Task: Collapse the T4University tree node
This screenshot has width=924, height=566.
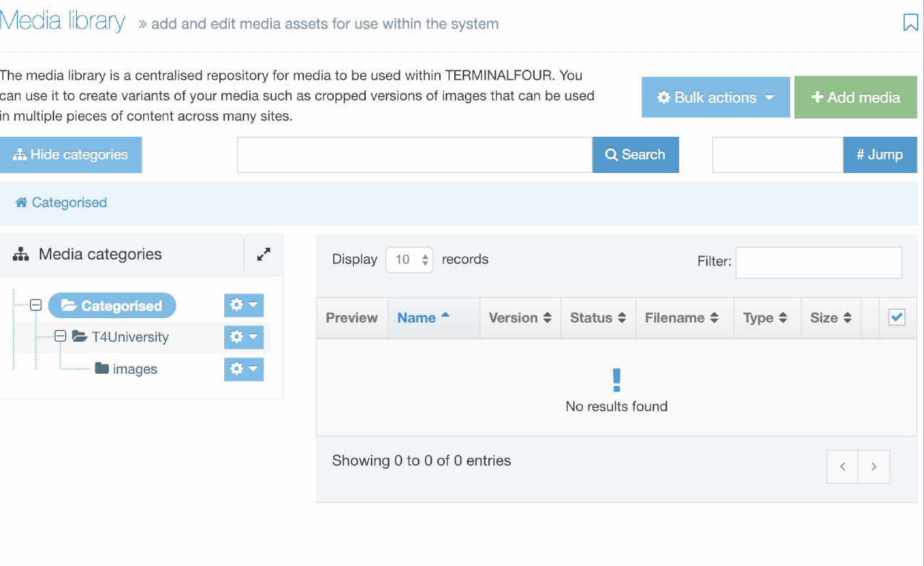Action: coord(61,337)
